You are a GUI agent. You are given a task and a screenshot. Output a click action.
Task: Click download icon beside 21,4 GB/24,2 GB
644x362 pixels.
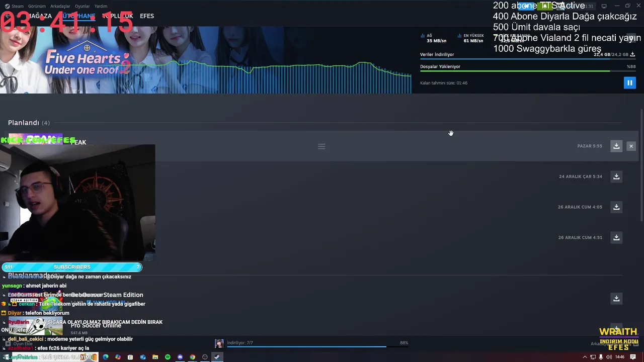[x=632, y=54]
